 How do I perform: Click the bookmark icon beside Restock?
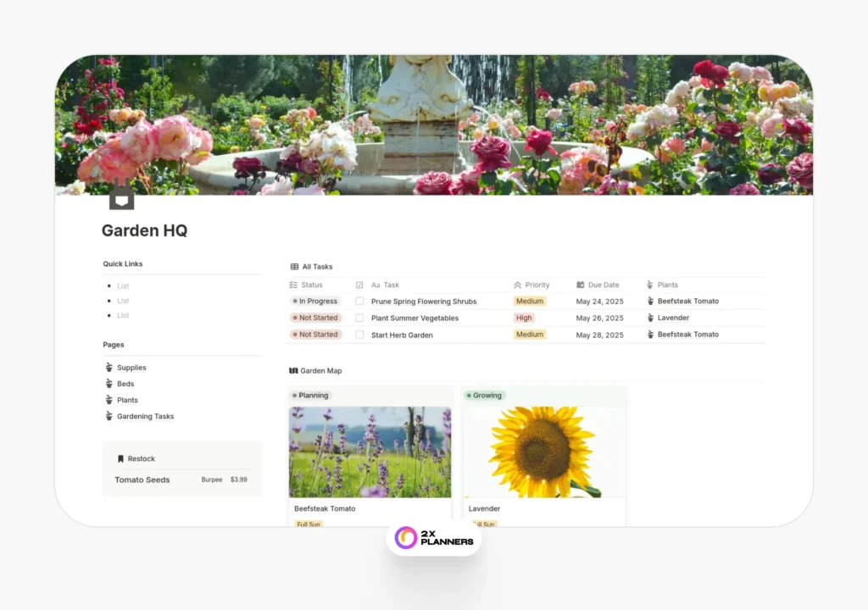(120, 458)
